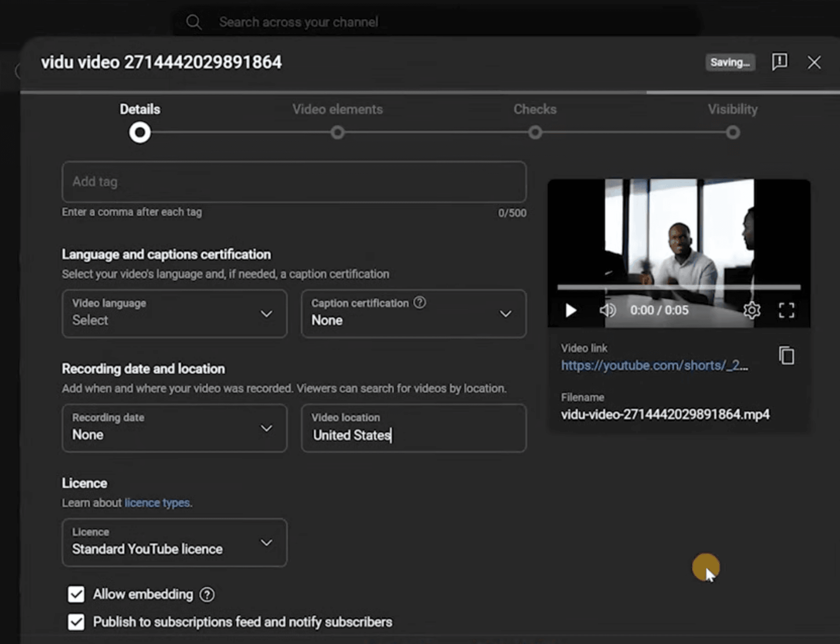Image resolution: width=840 pixels, height=644 pixels.
Task: Open the Video language dropdown
Action: [x=267, y=314]
